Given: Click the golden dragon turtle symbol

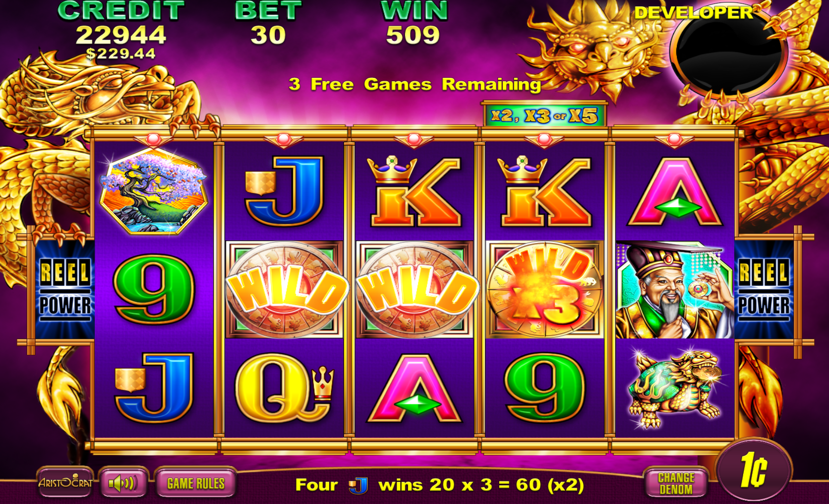Looking at the screenshot, I should point(674,389).
